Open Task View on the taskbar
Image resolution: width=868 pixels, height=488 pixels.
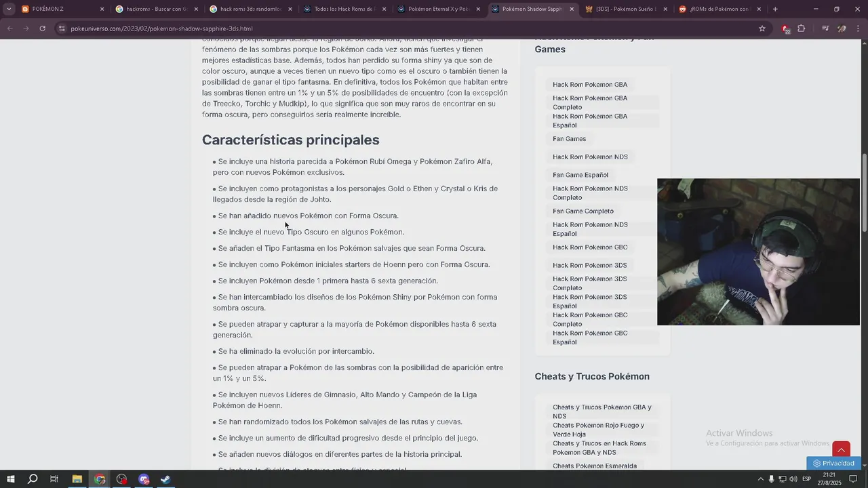pyautogui.click(x=54, y=479)
